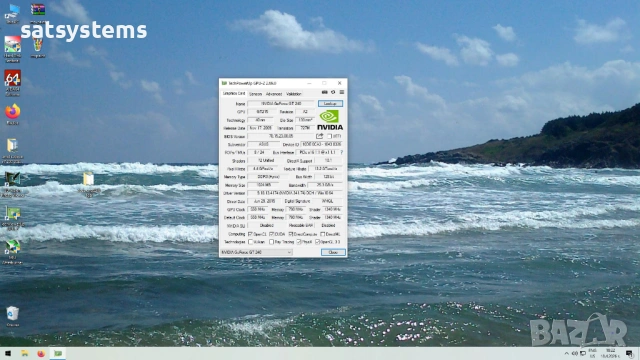The image size is (640, 360).
Task: Click the Device ID field
Action: [x=322, y=144]
